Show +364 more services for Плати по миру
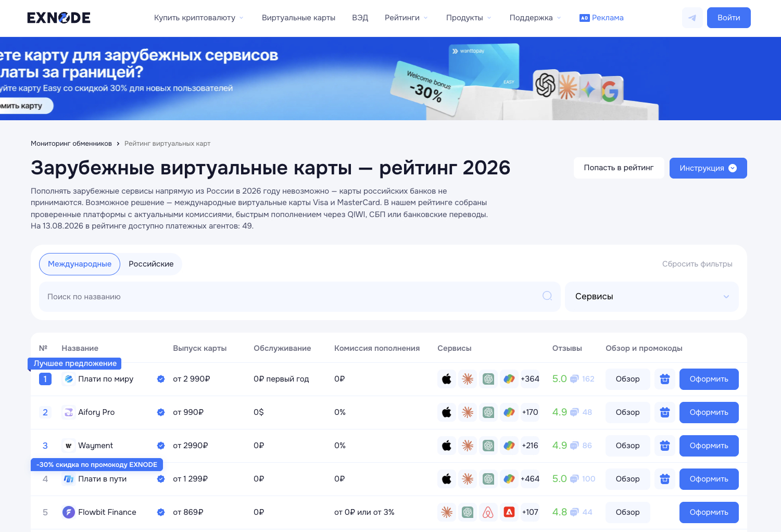This screenshot has width=781, height=532. click(530, 379)
